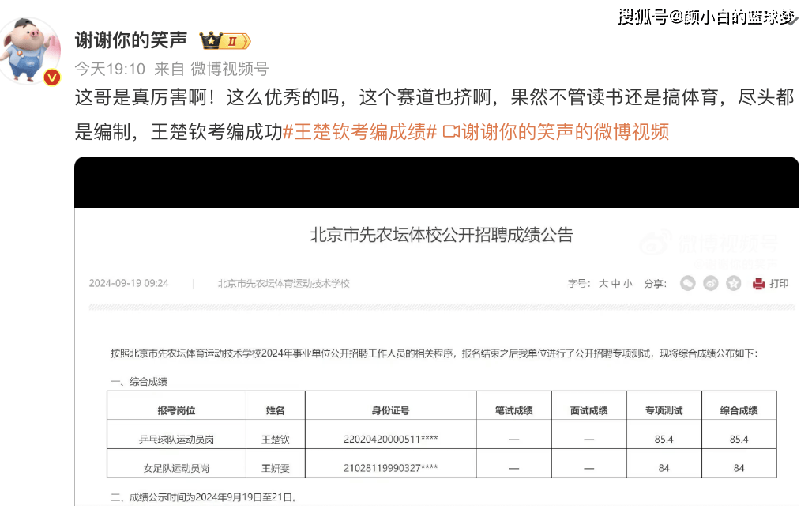
Task: Open 谢谢你的笑声的微博视频 video link
Action: (x=565, y=132)
